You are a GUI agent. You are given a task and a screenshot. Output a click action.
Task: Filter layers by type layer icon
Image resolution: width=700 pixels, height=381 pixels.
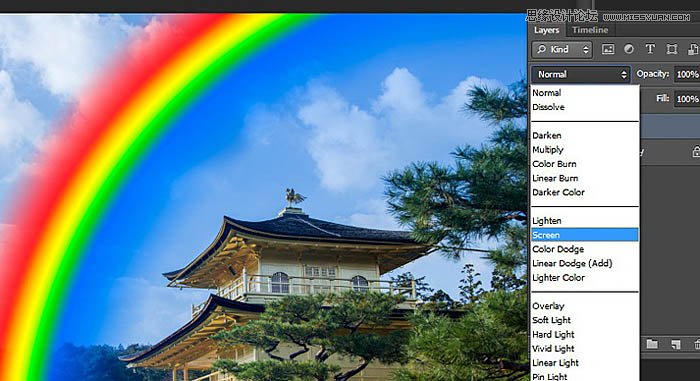tap(650, 49)
